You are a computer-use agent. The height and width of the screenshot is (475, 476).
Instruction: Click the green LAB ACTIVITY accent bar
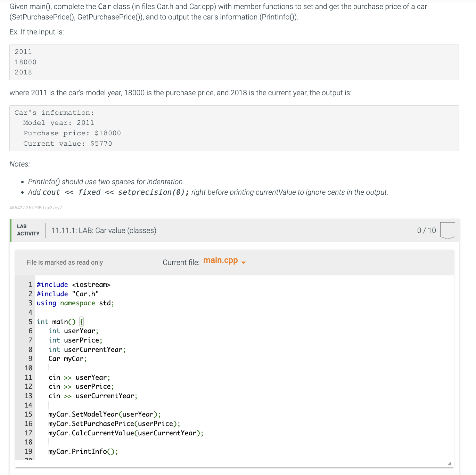coord(10,230)
